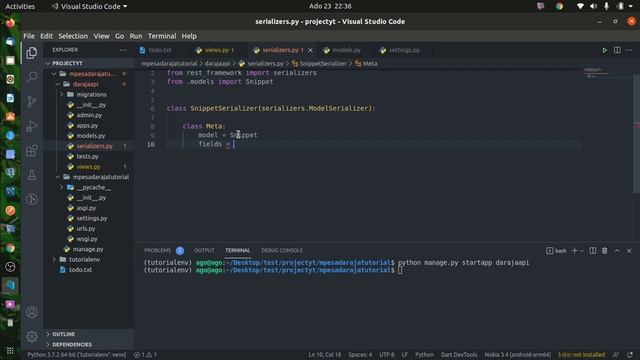Switch to the settings.py editor tab

point(404,50)
